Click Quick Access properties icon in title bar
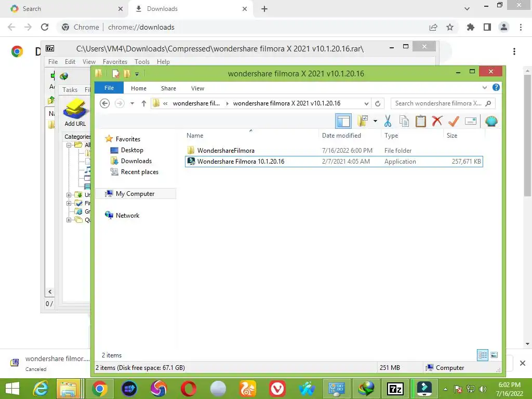The image size is (532, 399). pos(116,73)
